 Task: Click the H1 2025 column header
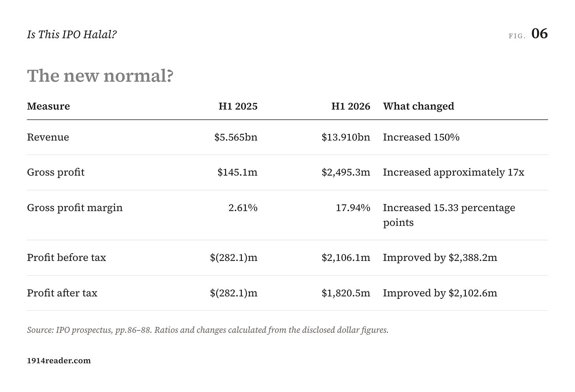click(x=238, y=106)
